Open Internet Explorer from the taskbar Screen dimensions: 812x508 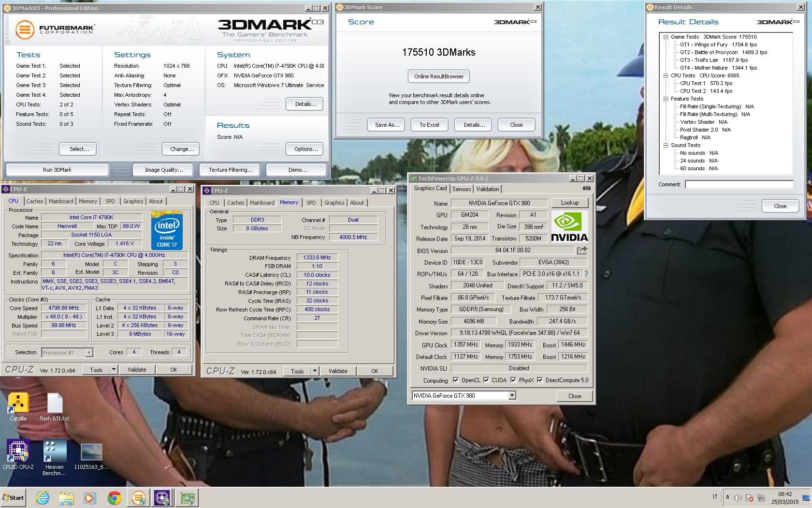[43, 497]
